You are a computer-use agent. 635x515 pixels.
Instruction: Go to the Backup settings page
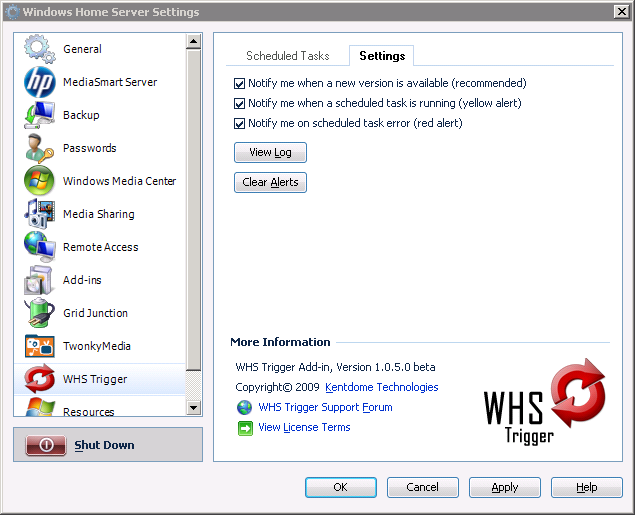[x=100, y=115]
